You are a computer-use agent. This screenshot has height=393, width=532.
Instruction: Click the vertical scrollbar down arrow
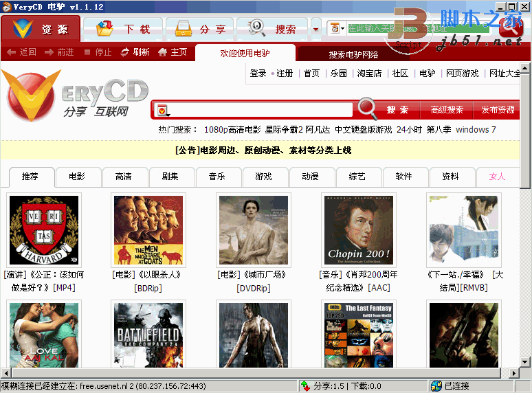click(x=525, y=362)
